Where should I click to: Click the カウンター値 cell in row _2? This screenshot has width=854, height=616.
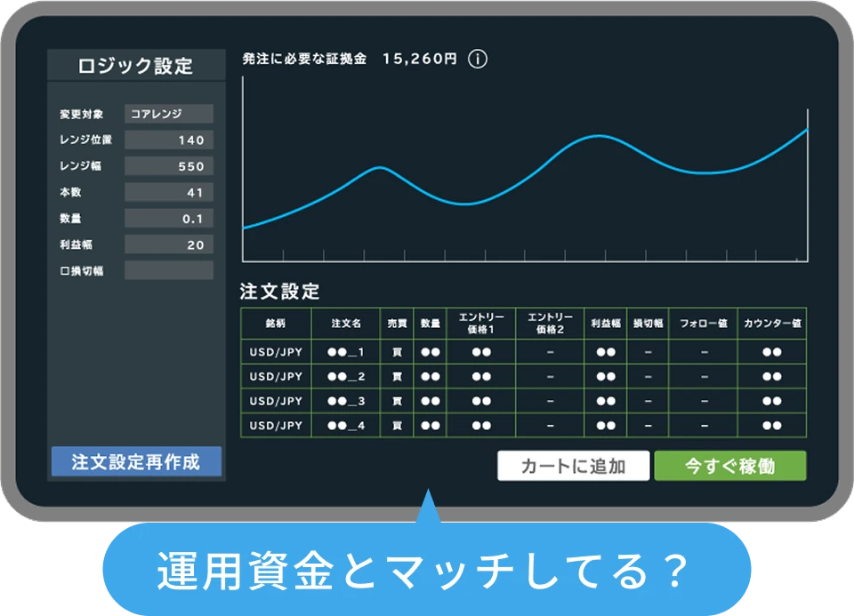pos(772,377)
